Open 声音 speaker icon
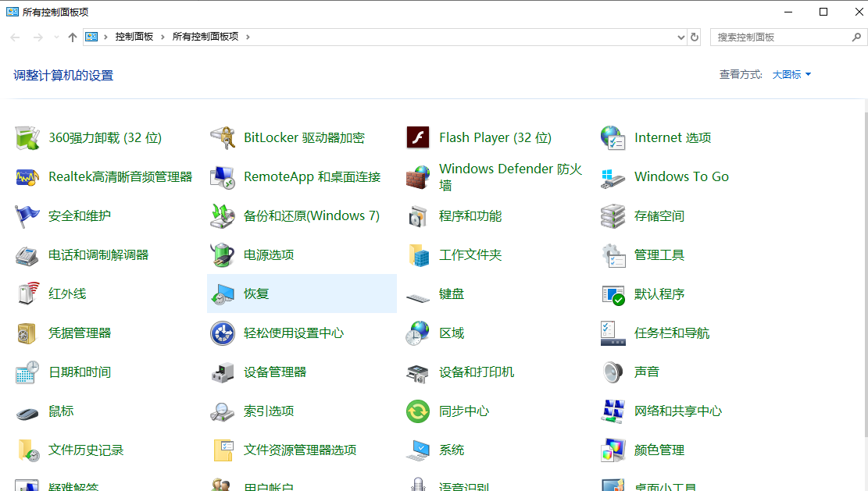Viewport: 868px width, 491px height. pyautogui.click(x=613, y=372)
